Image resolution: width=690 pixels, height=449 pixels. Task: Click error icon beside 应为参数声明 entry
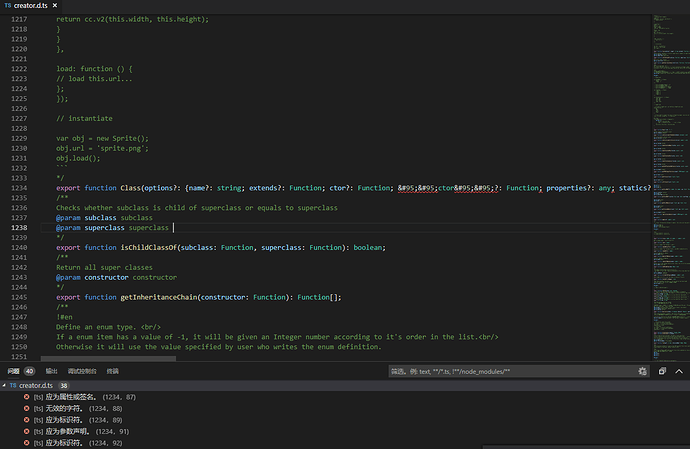pos(26,431)
